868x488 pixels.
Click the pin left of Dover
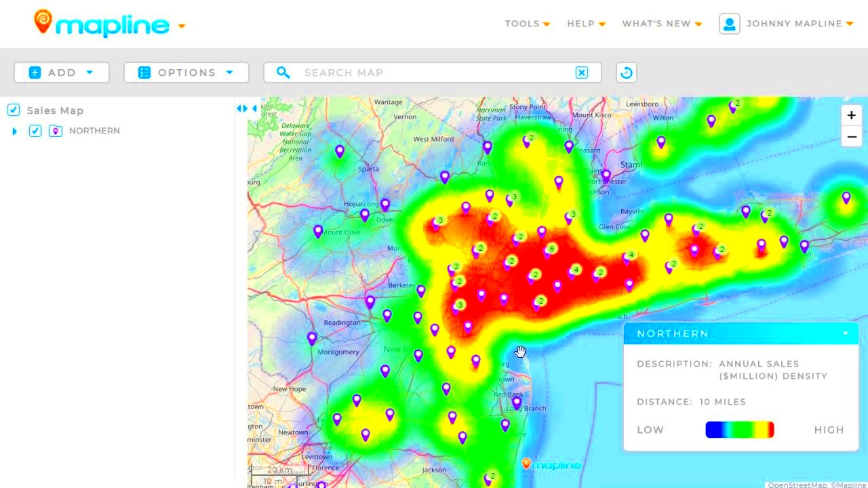(365, 216)
